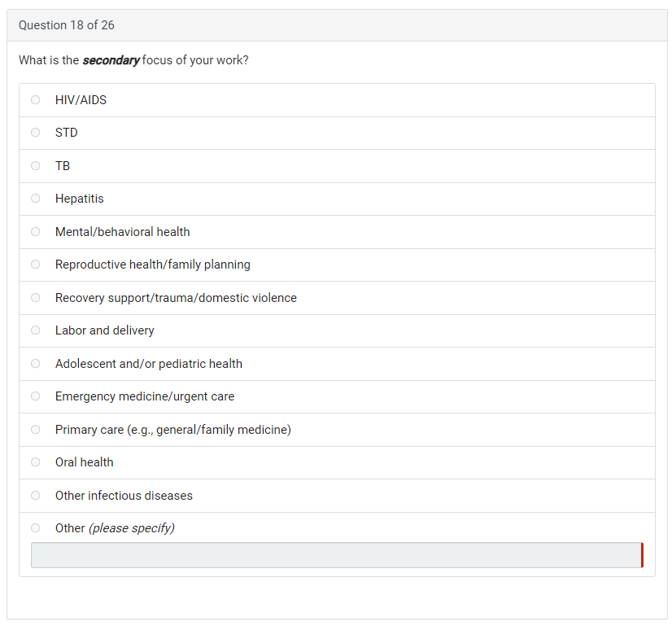Screen dimensions: 672x630
Task: Click the Labor and delivery label
Action: [105, 330]
